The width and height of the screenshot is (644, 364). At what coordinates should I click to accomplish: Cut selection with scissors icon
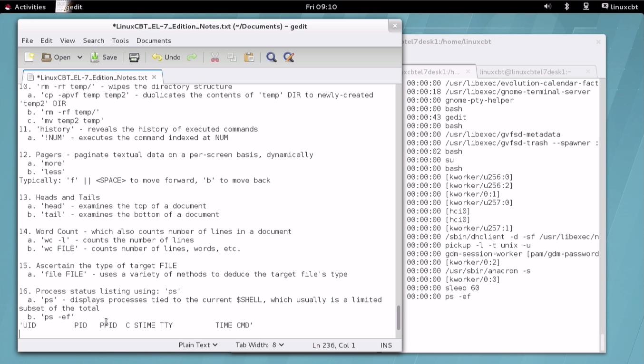(x=215, y=57)
